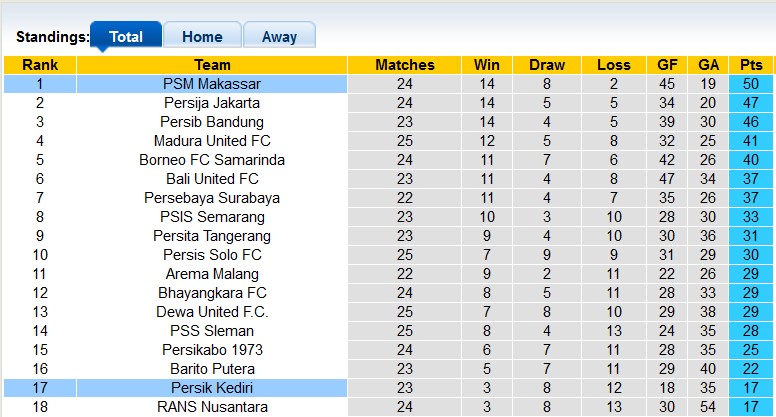
Task: Click the Pts column header
Action: pyautogui.click(x=750, y=65)
